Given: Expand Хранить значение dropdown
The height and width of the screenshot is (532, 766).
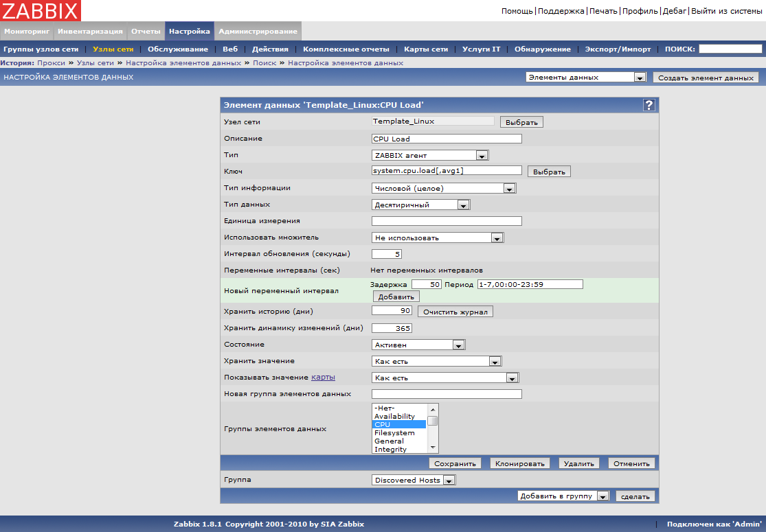Looking at the screenshot, I should pos(436,361).
